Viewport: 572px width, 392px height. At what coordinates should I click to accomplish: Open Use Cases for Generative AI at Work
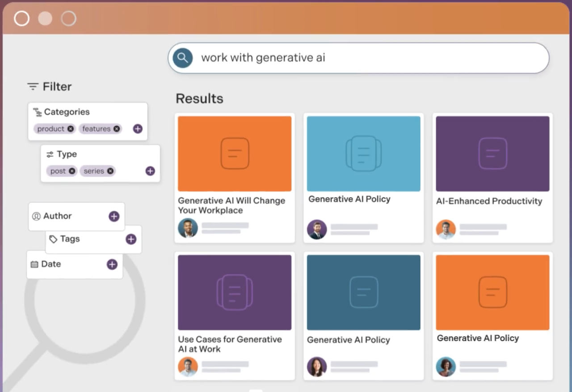point(230,344)
